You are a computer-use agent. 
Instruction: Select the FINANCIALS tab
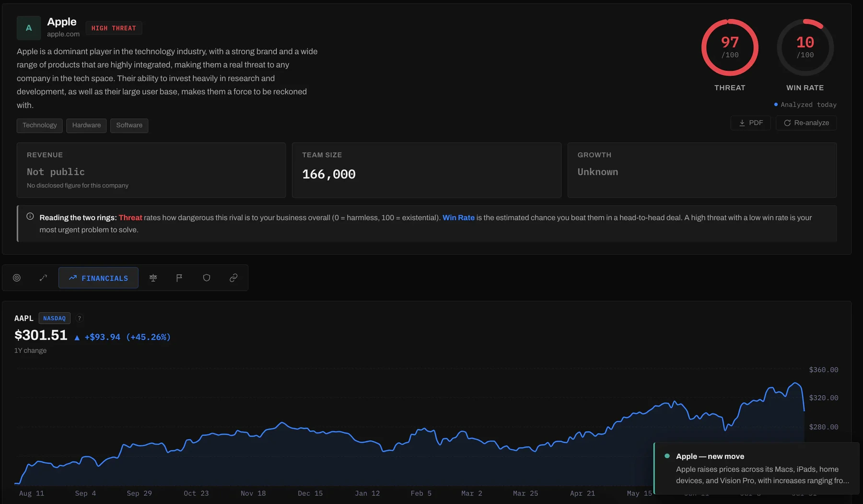click(98, 278)
